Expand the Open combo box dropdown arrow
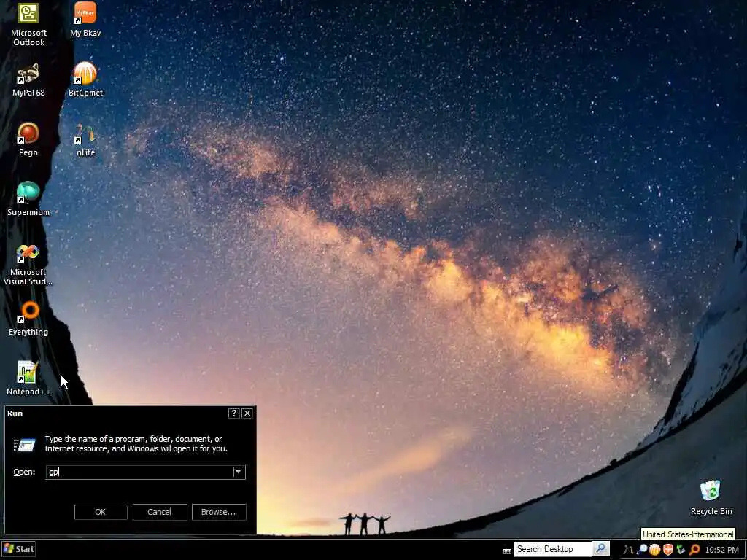The height and width of the screenshot is (560, 747). point(239,472)
